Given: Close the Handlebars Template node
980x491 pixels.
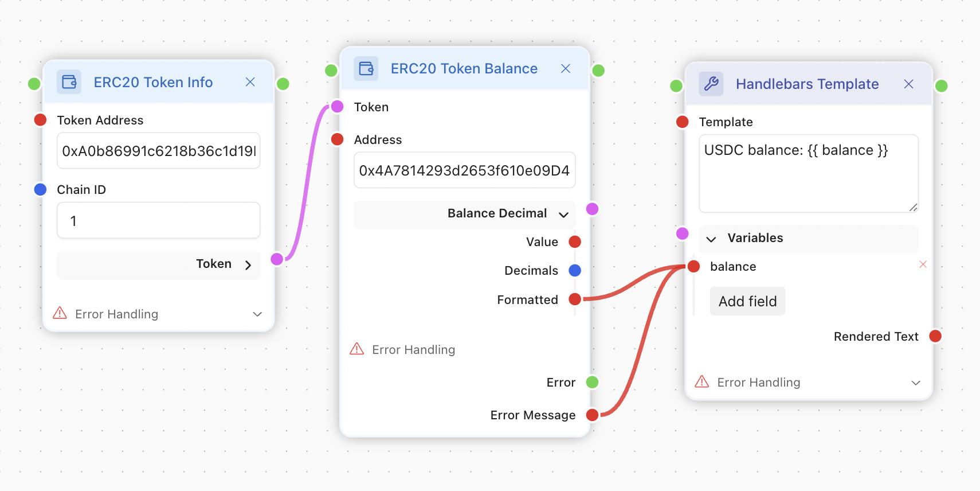Looking at the screenshot, I should click(x=908, y=84).
